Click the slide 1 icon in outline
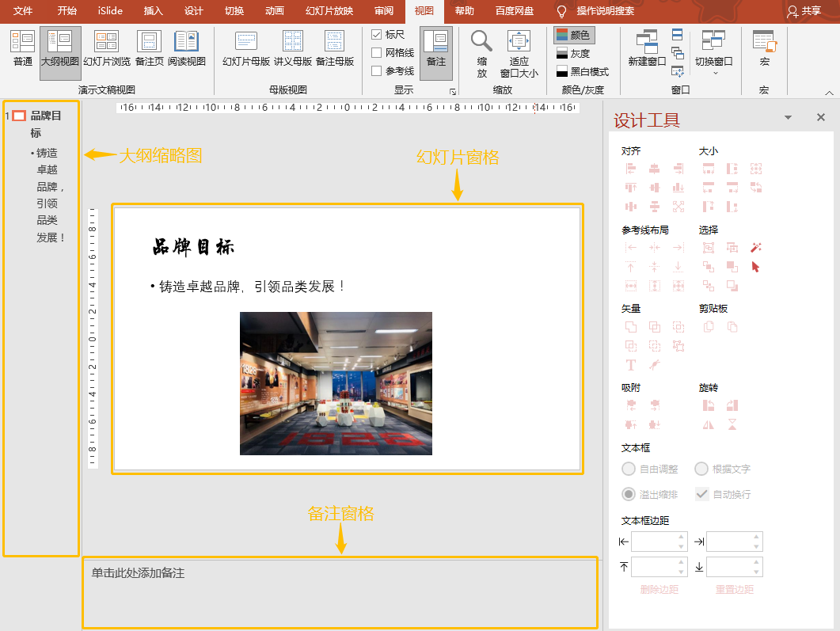This screenshot has height=631, width=840. 19,116
